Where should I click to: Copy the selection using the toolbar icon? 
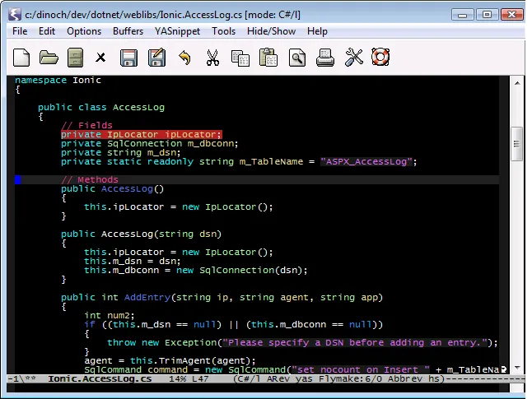tap(240, 58)
